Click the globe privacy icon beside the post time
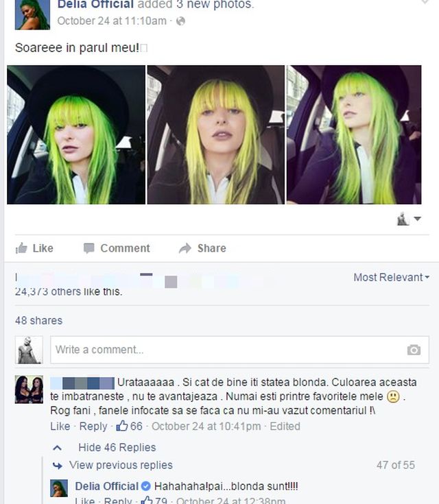Image resolution: width=439 pixels, height=504 pixels. (x=181, y=21)
